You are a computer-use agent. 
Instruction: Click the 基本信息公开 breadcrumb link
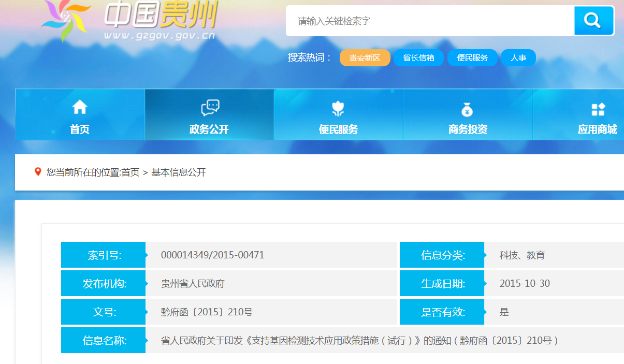(179, 172)
